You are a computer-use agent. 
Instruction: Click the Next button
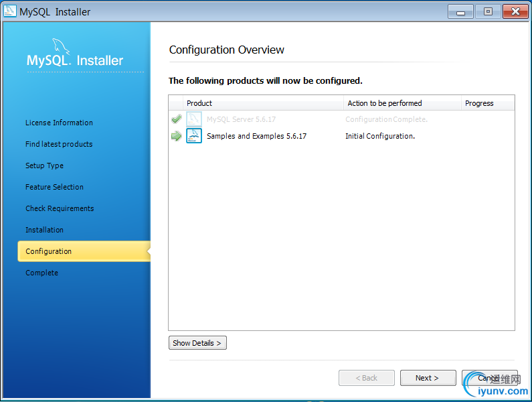(428, 378)
